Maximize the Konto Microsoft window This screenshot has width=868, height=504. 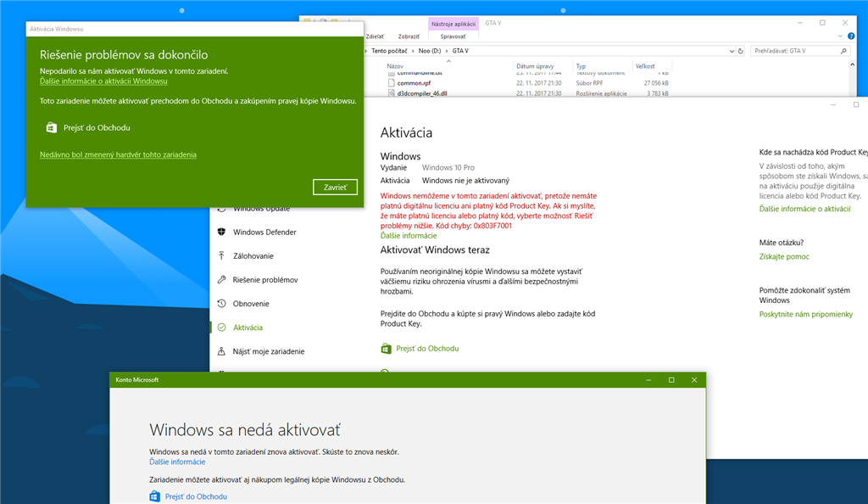pyautogui.click(x=671, y=380)
